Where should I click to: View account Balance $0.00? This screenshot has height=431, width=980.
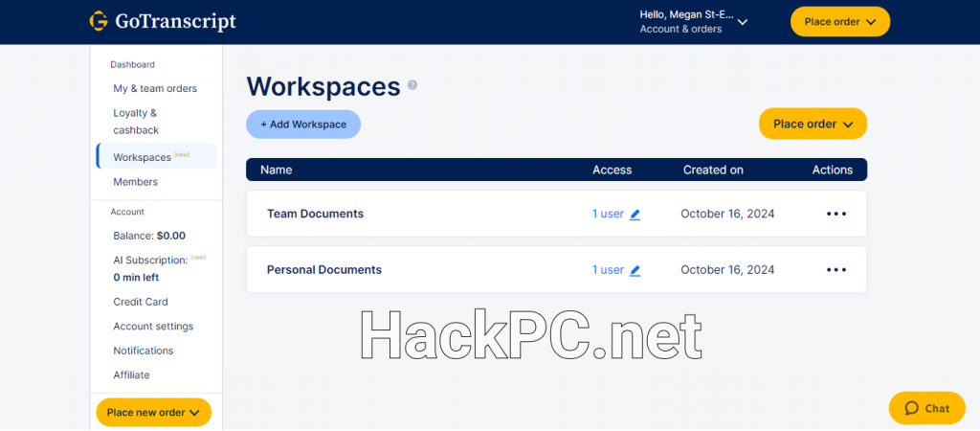pyautogui.click(x=149, y=236)
